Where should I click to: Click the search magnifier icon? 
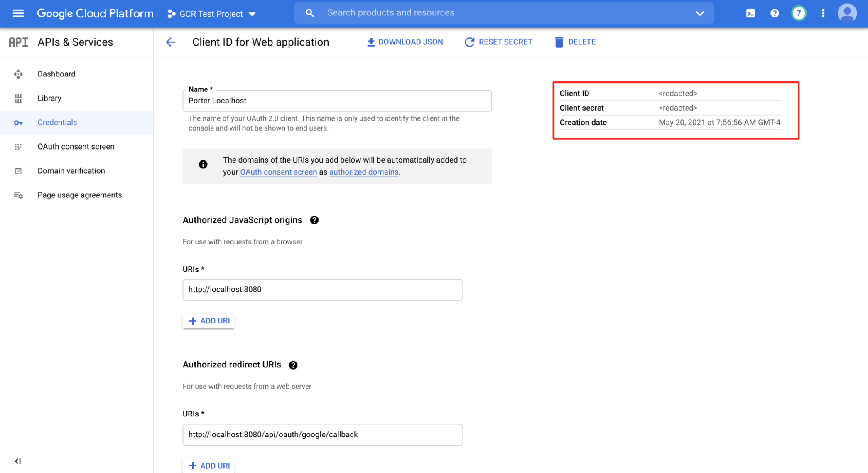pyautogui.click(x=309, y=13)
